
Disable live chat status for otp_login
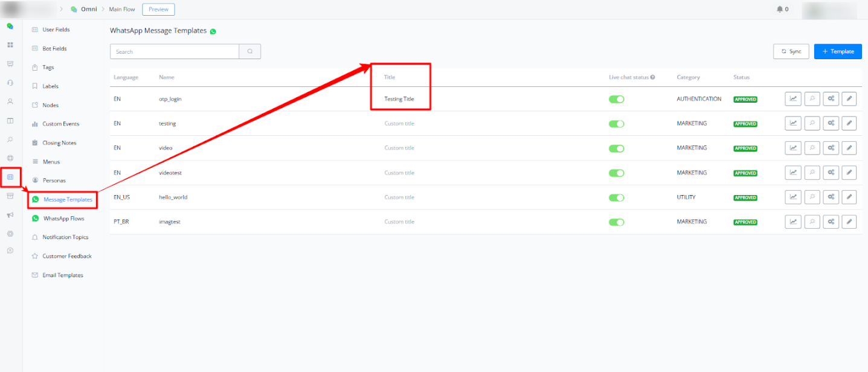[x=616, y=99]
